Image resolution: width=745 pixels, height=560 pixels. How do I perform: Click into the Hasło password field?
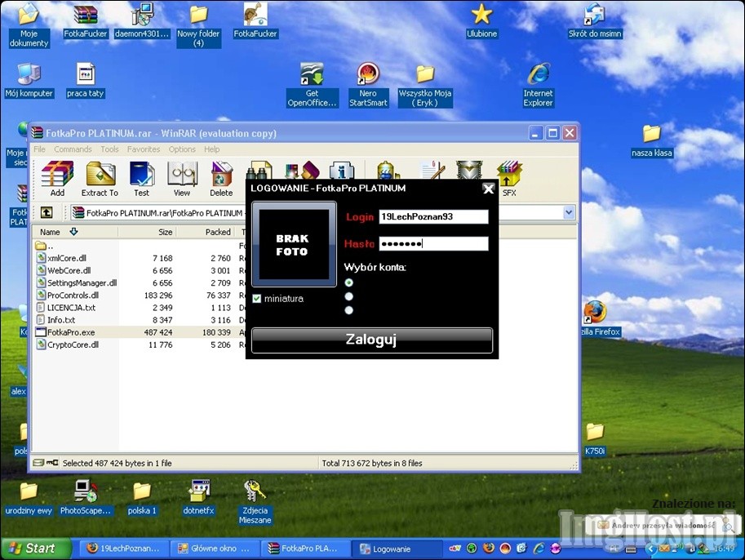[433, 244]
